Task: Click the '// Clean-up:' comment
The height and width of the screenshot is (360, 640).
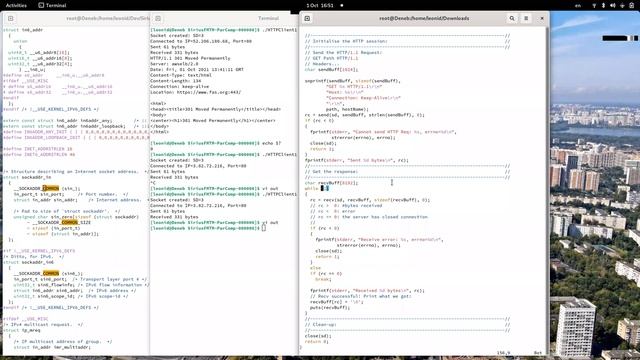Action: pos(321,324)
